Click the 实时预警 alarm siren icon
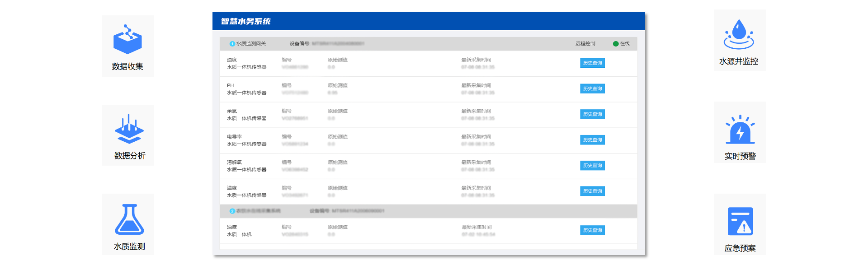868x274 pixels. pyautogui.click(x=740, y=130)
